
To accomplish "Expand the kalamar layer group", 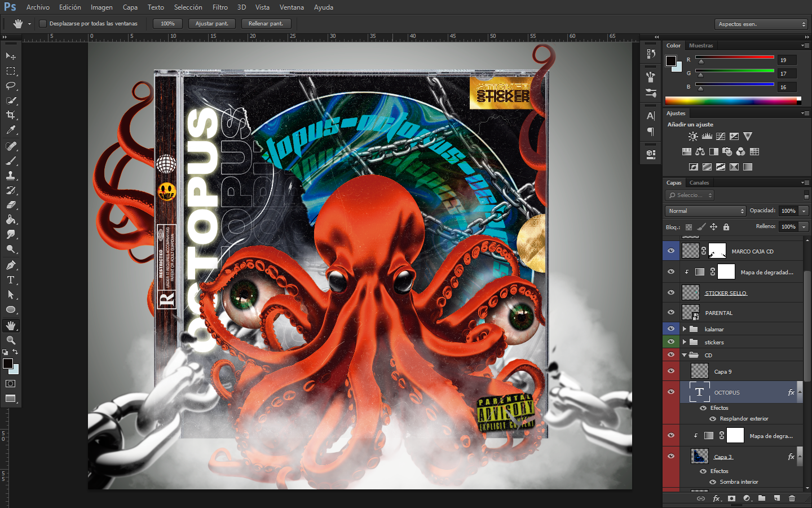I will [x=685, y=329].
